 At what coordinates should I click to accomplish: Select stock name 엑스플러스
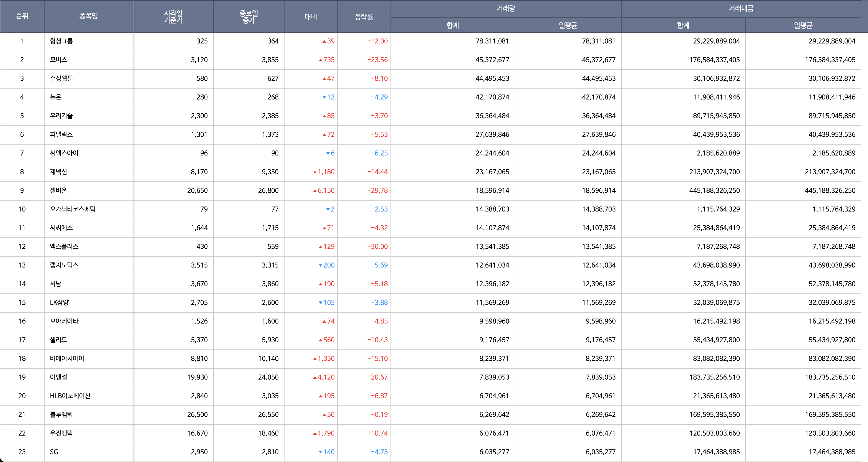click(64, 246)
